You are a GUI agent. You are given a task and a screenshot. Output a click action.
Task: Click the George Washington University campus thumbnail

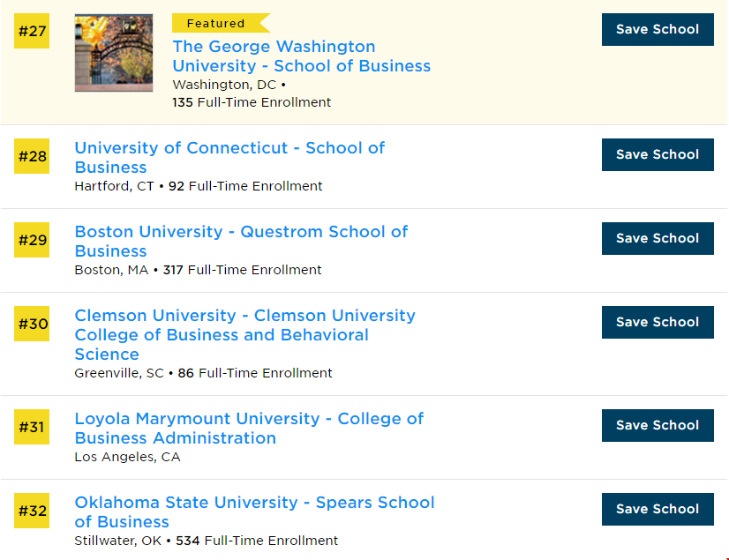[114, 53]
